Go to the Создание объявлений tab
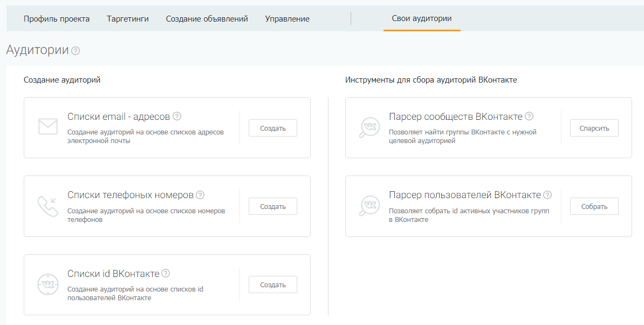644x325 pixels. point(207,19)
